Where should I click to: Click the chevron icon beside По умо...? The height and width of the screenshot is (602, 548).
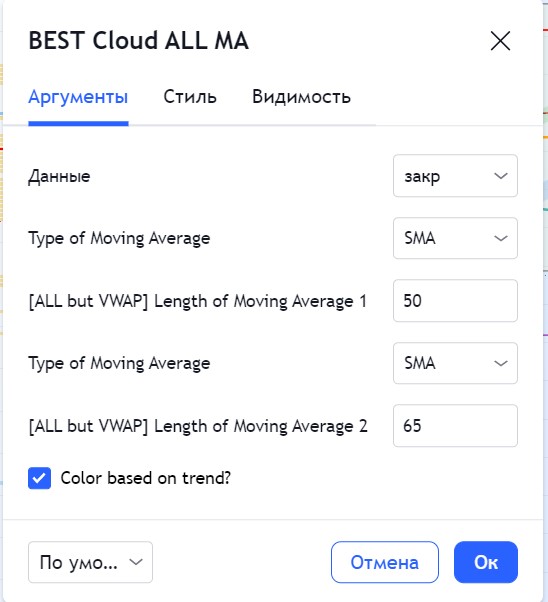pos(136,562)
